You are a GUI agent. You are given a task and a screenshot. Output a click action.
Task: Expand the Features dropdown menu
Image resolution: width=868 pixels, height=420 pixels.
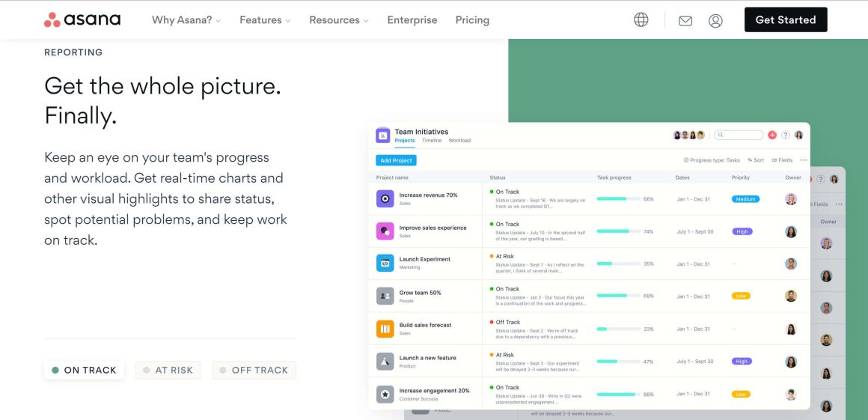coord(265,20)
